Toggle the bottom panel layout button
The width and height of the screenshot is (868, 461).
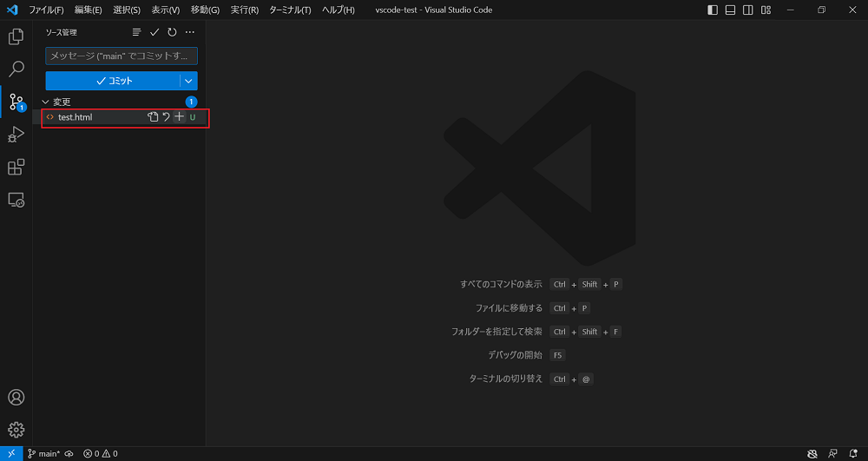pyautogui.click(x=730, y=10)
